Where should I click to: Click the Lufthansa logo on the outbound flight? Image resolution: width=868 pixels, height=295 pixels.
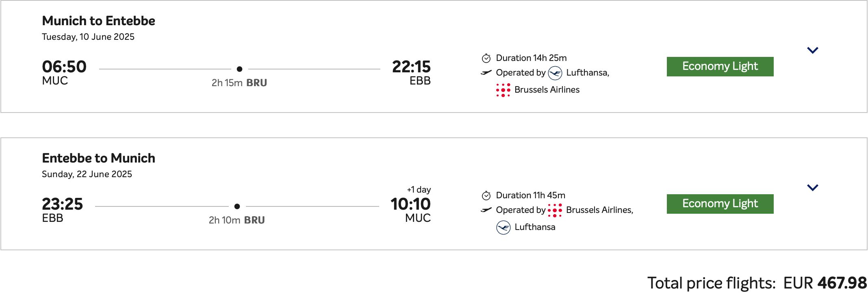coord(555,73)
